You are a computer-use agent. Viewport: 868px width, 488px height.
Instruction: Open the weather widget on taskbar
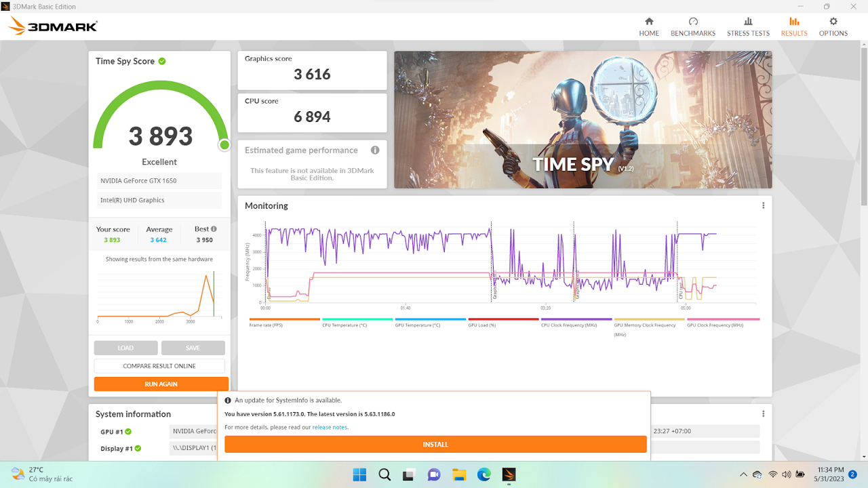coord(42,474)
